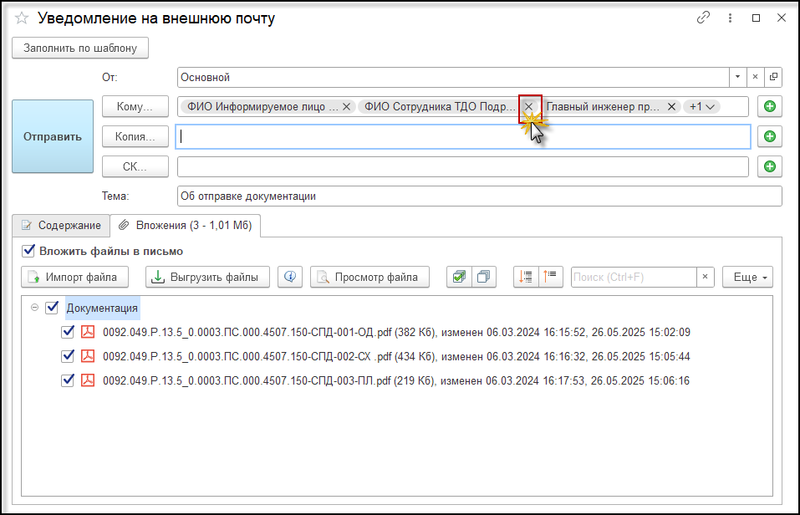
Task: Click inside the Тема subject field
Action: click(x=460, y=196)
